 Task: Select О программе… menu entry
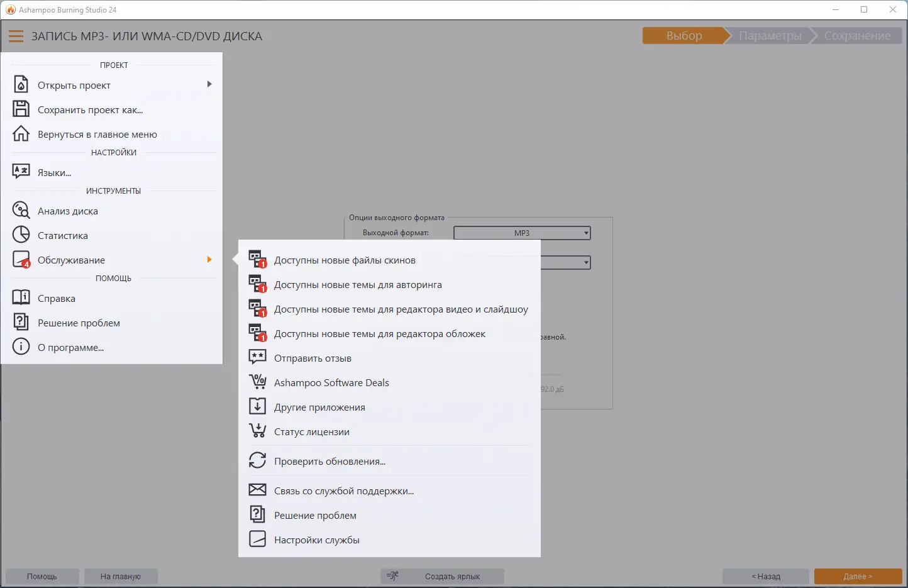tap(113, 347)
